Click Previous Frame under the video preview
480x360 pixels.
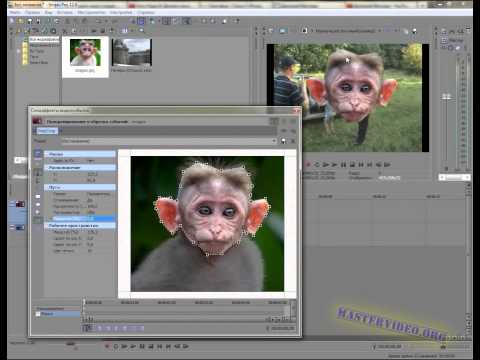tap(378, 164)
